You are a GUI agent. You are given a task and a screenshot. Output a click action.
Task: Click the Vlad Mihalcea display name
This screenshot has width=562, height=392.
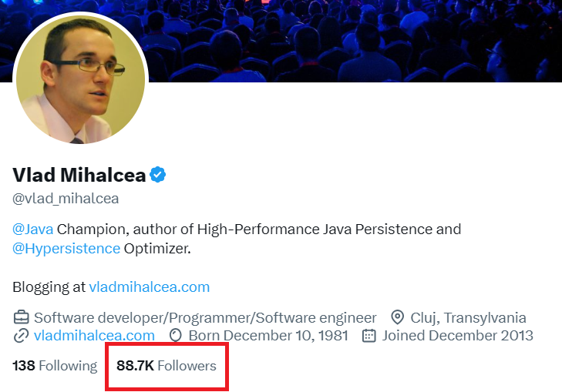click(x=79, y=176)
